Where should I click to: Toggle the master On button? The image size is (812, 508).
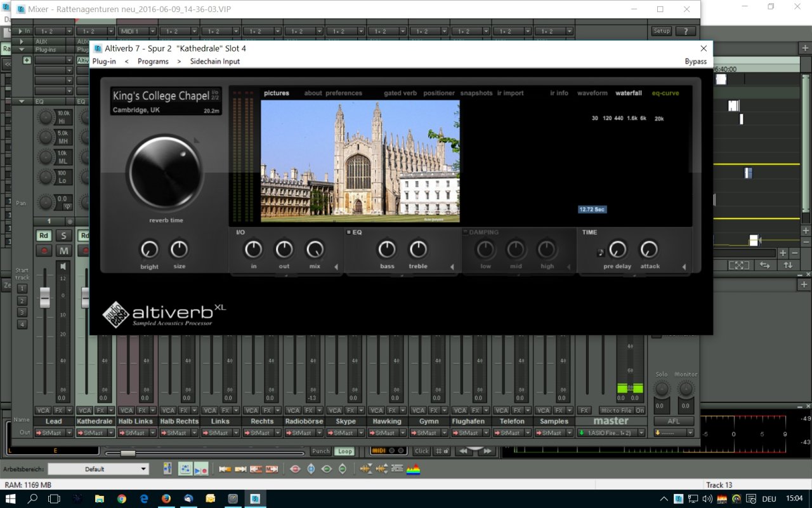pyautogui.click(x=639, y=410)
